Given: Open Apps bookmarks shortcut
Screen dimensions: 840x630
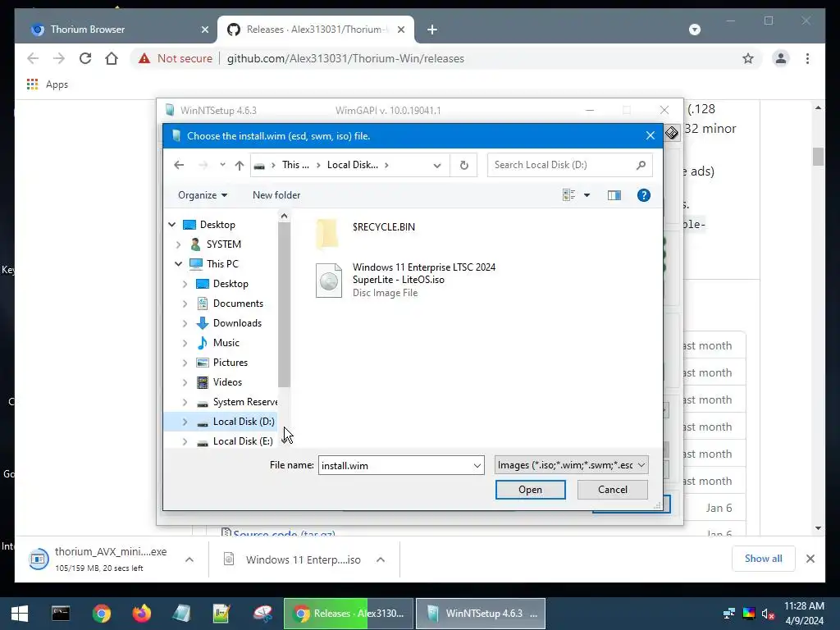Looking at the screenshot, I should point(47,84).
